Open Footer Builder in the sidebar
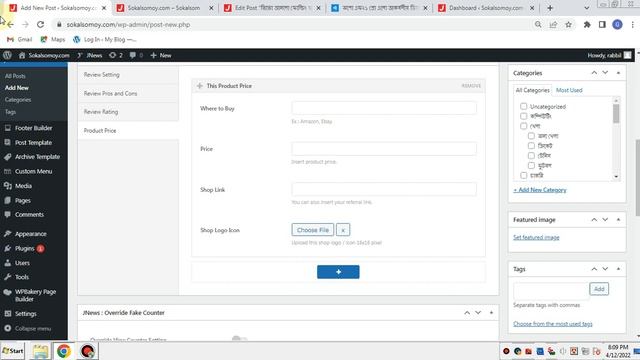Image resolution: width=640 pixels, height=360 pixels. coord(33,128)
